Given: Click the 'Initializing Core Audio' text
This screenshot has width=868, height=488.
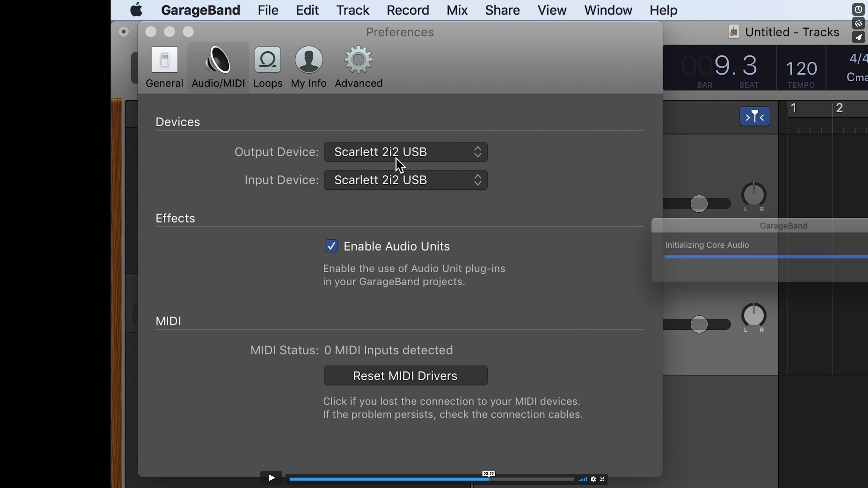Looking at the screenshot, I should (x=707, y=245).
